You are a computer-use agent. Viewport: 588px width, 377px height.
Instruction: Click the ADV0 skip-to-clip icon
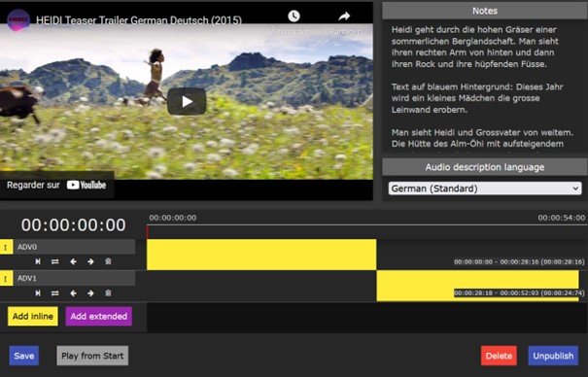(x=38, y=261)
